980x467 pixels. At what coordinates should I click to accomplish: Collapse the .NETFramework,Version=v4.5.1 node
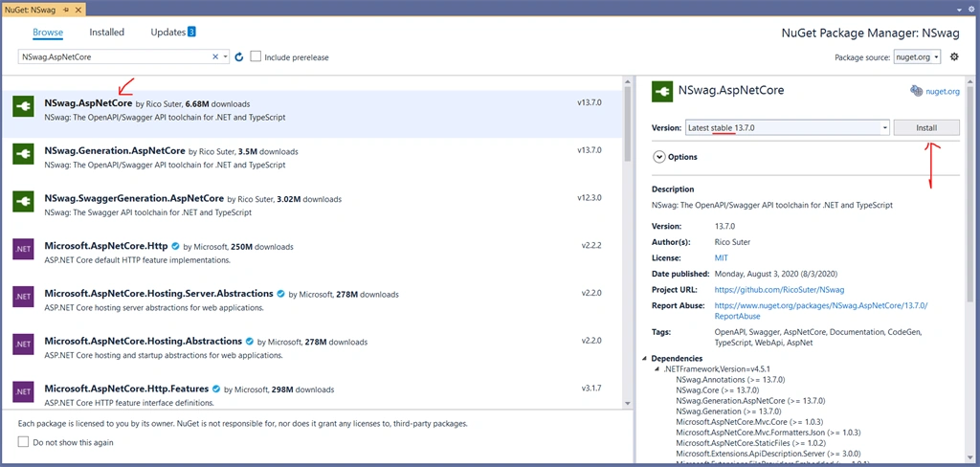pos(657,368)
